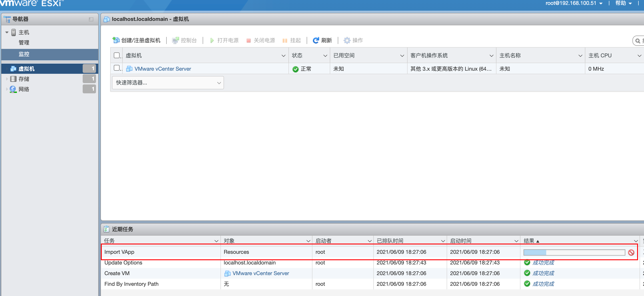Click the blue refresh arrow icon
644x296 pixels.
pyautogui.click(x=316, y=40)
